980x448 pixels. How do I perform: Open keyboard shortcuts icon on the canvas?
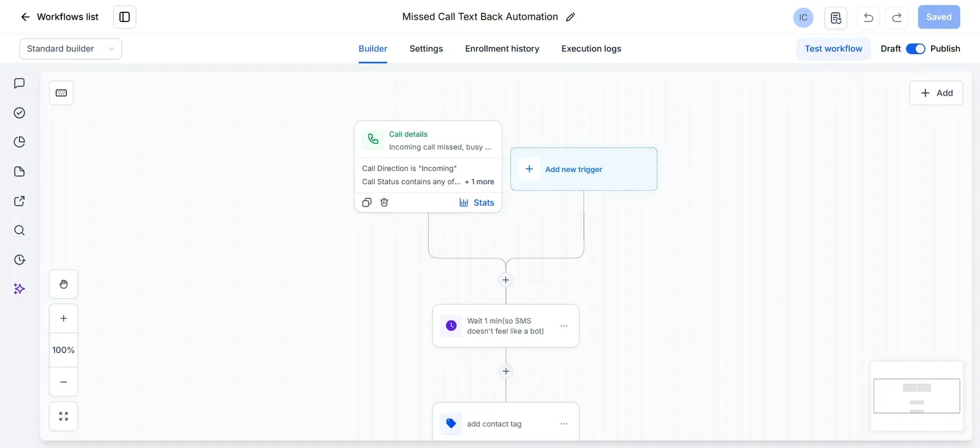coord(61,93)
